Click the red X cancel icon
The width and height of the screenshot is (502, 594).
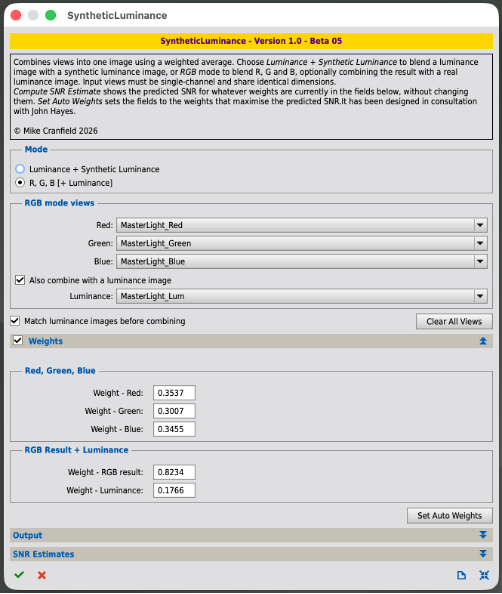[x=42, y=575]
